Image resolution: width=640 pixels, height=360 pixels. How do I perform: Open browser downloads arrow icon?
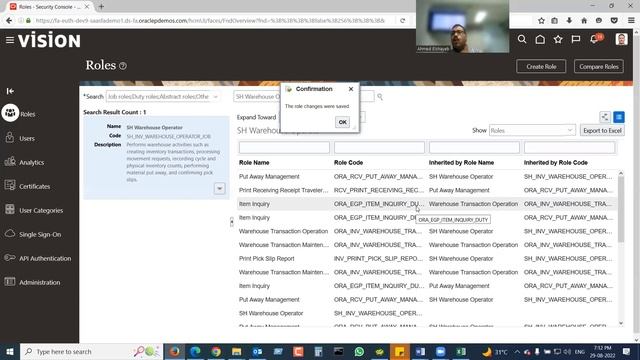pos(569,20)
